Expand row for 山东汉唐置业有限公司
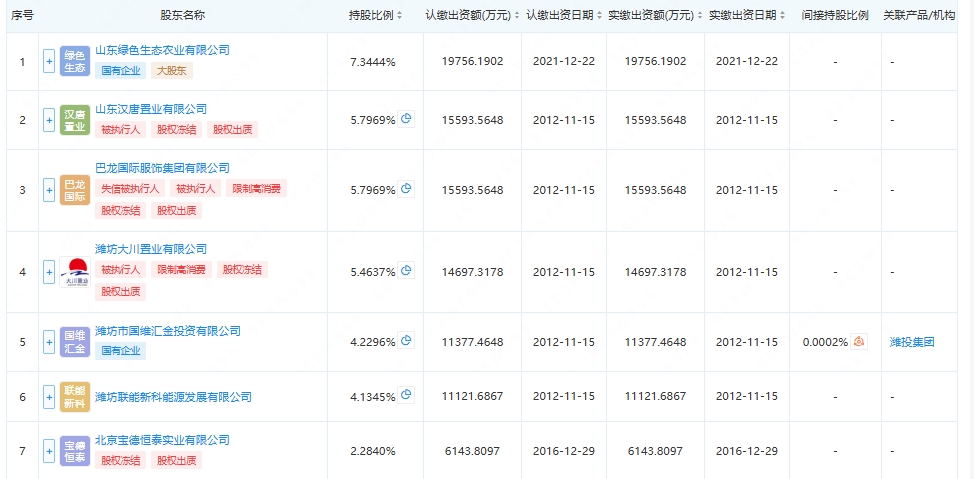The width and height of the screenshot is (974, 479). [49, 120]
